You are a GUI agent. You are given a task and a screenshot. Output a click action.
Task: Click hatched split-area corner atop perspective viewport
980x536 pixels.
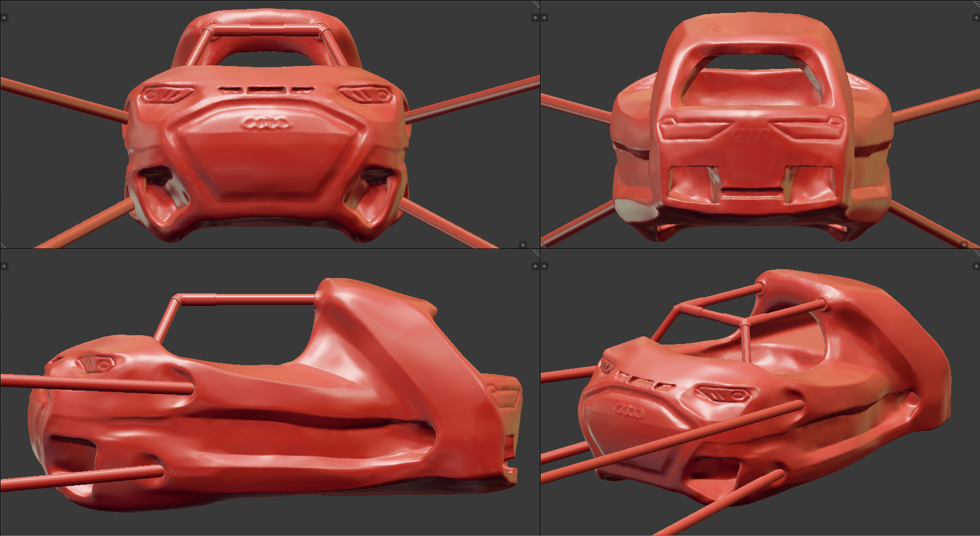pyautogui.click(x=976, y=252)
